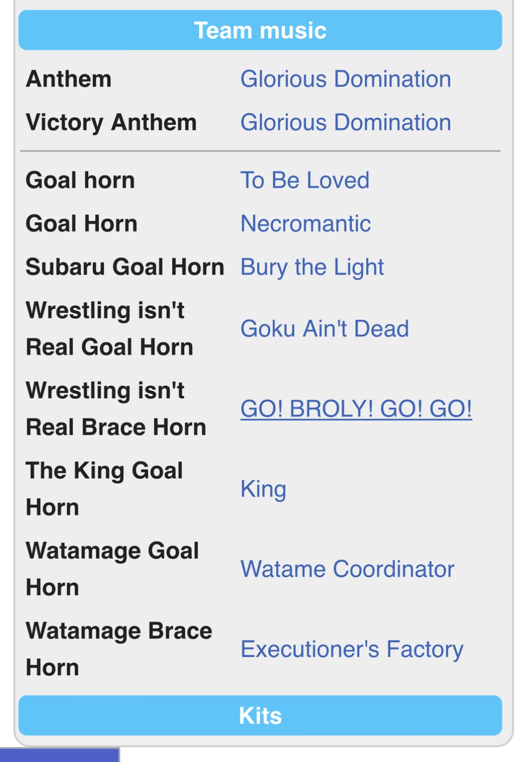The width and height of the screenshot is (532, 762).
Task: Open the To Be Loved link
Action: click(x=305, y=180)
